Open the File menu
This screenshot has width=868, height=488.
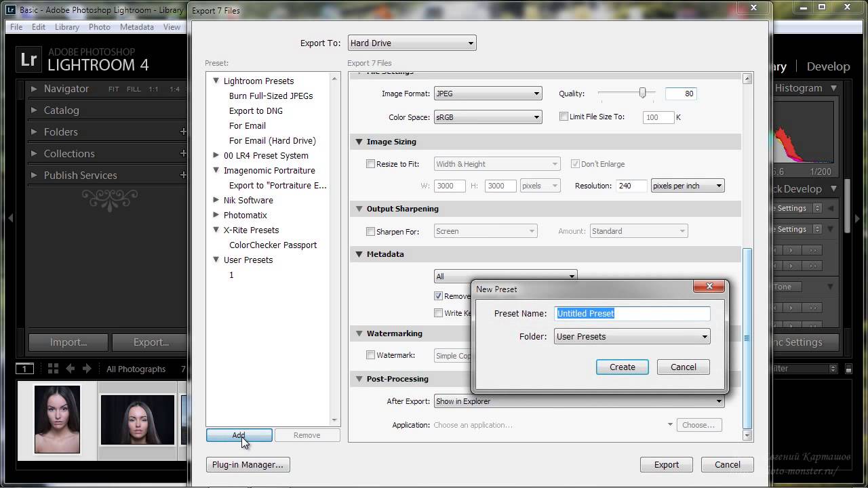point(16,27)
